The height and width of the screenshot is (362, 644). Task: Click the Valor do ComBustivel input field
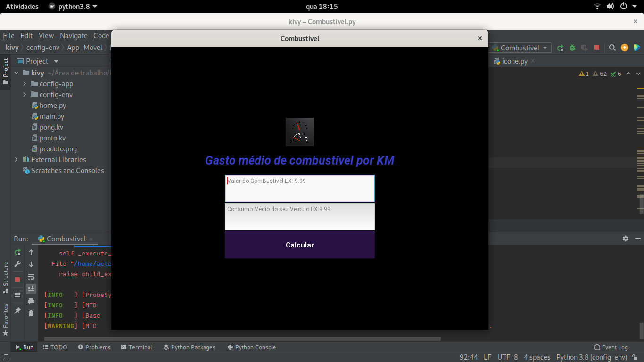[300, 189]
